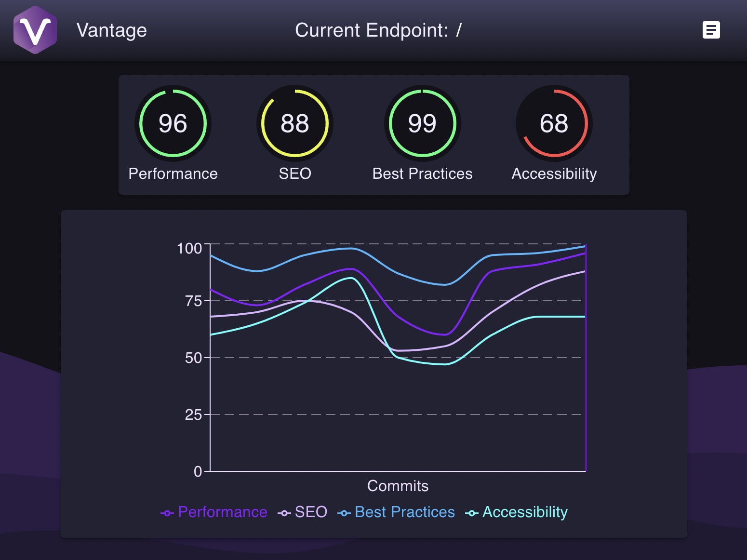Toggle the Best Practices series visibility
The width and height of the screenshot is (747, 560).
[x=404, y=512]
